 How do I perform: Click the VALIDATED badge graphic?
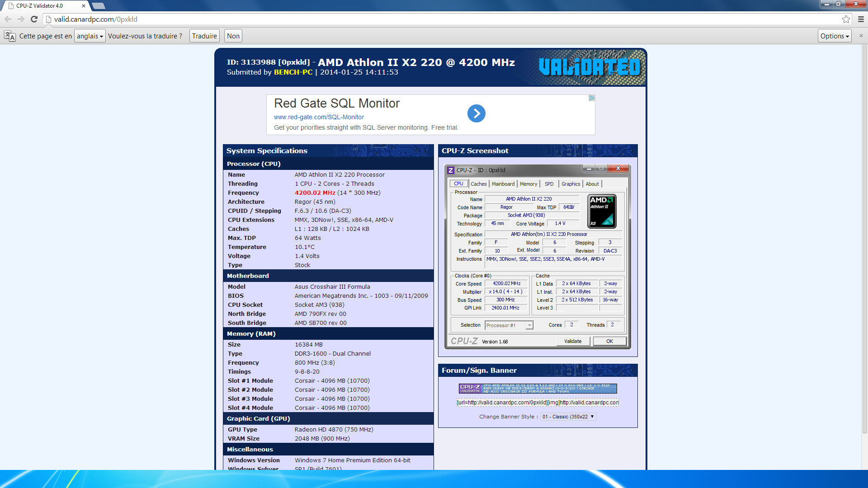tap(590, 67)
